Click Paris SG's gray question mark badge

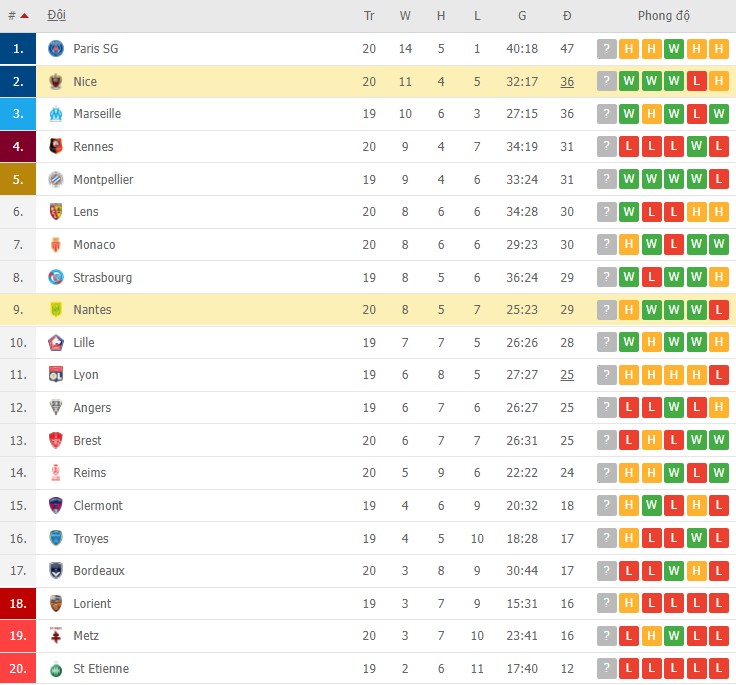[x=606, y=49]
